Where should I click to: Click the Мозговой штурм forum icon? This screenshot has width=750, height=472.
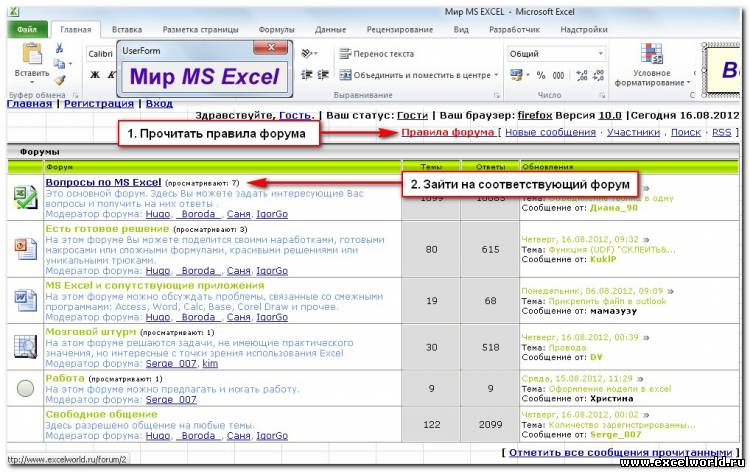[x=25, y=347]
